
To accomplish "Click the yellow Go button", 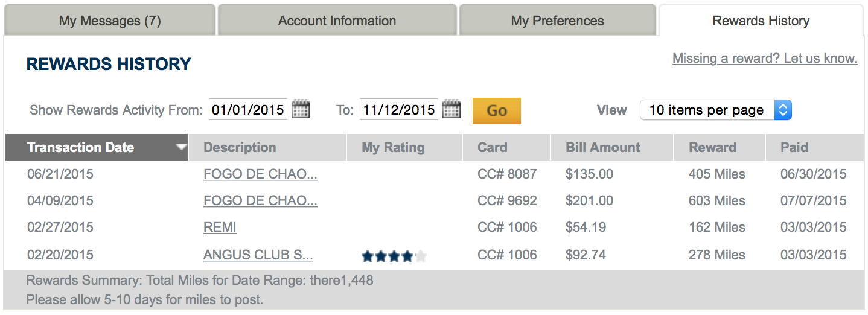I will pos(496,110).
